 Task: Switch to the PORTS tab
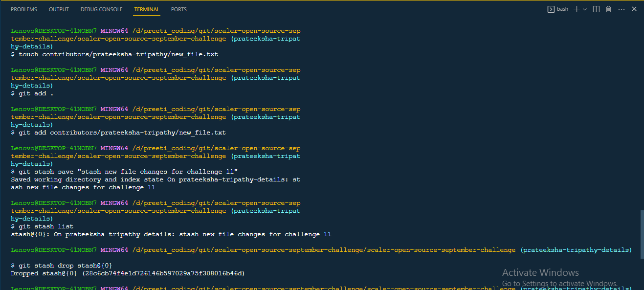point(178,9)
